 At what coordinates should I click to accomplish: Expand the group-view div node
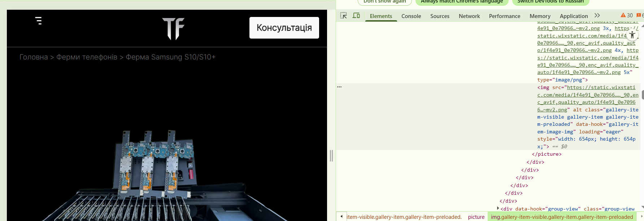[498, 208]
